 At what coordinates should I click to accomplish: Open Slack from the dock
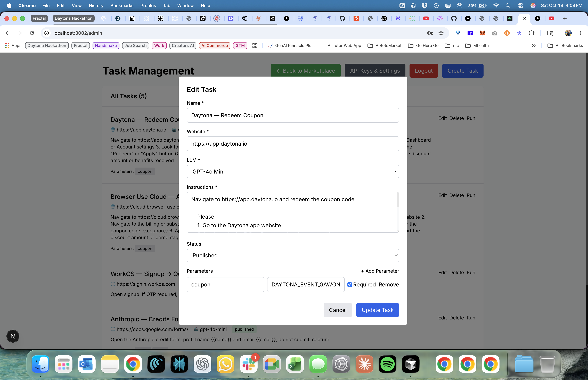248,364
